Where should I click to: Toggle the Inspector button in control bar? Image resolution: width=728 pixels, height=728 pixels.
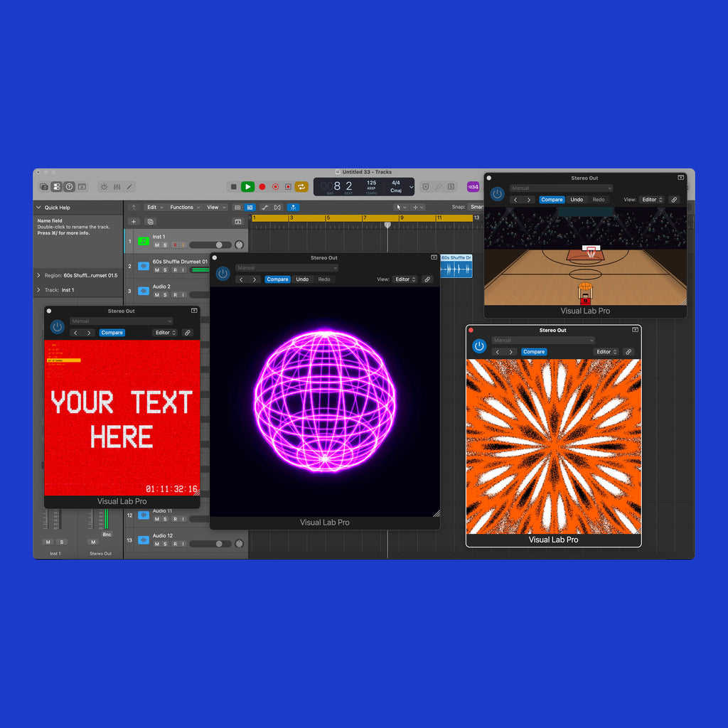click(x=57, y=187)
